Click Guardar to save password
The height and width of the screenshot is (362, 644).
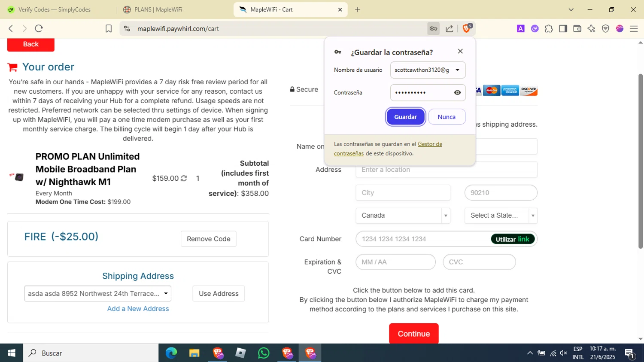coord(406,117)
